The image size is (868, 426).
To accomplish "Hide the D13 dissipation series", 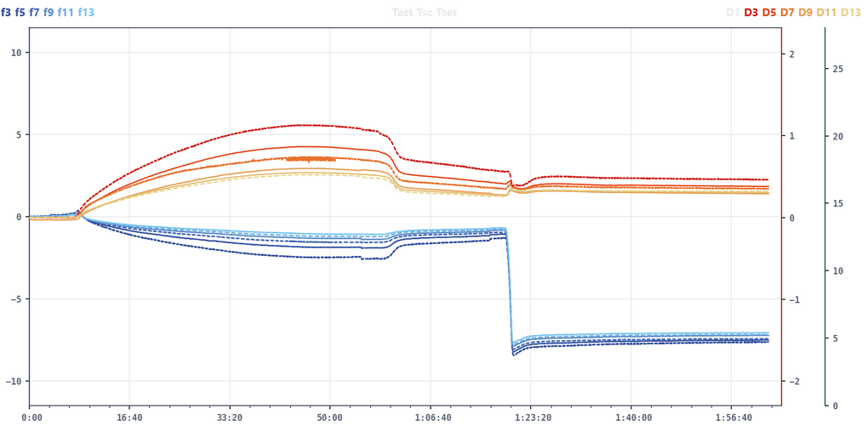I will click(852, 12).
